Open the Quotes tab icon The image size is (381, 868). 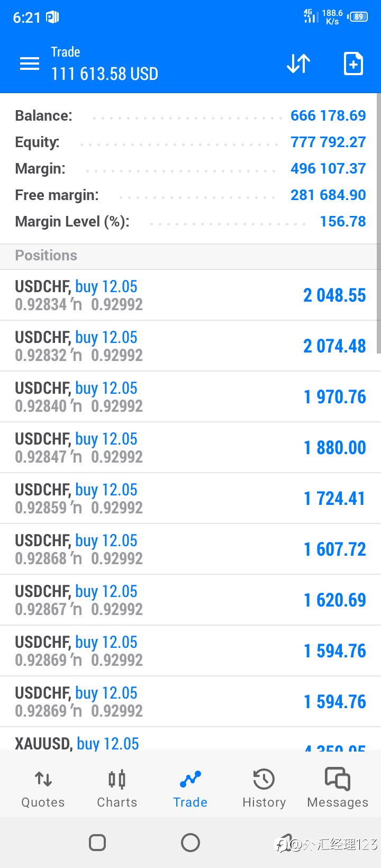43,780
